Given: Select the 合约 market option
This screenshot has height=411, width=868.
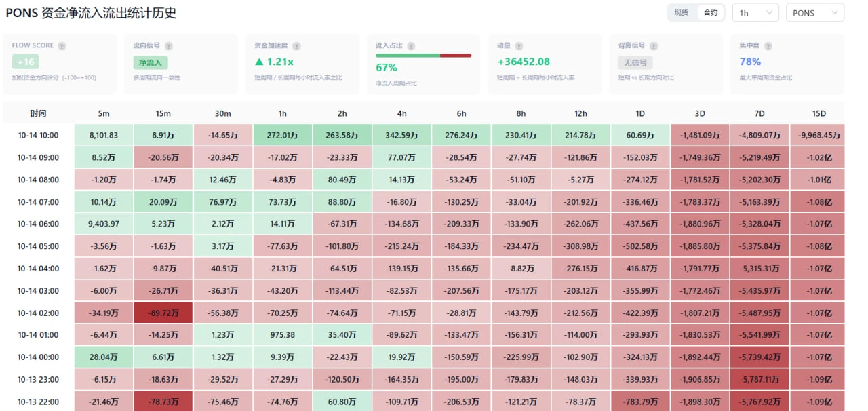Looking at the screenshot, I should (x=710, y=13).
